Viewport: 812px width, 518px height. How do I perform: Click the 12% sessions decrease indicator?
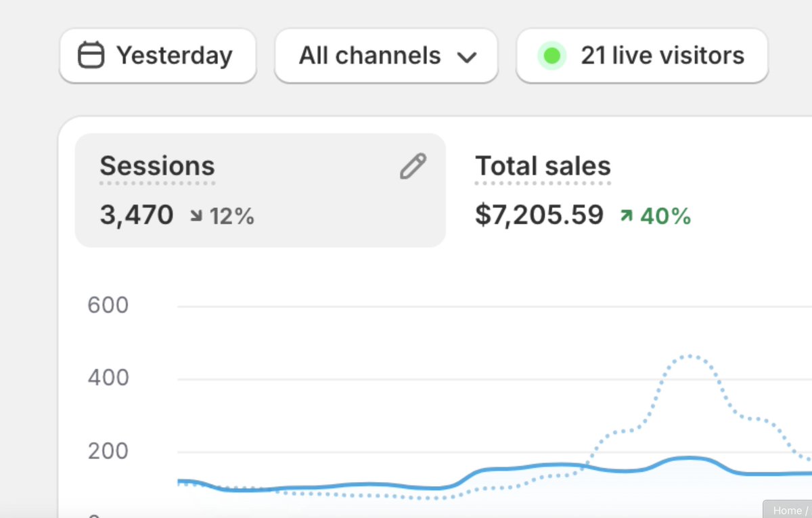[x=222, y=216]
